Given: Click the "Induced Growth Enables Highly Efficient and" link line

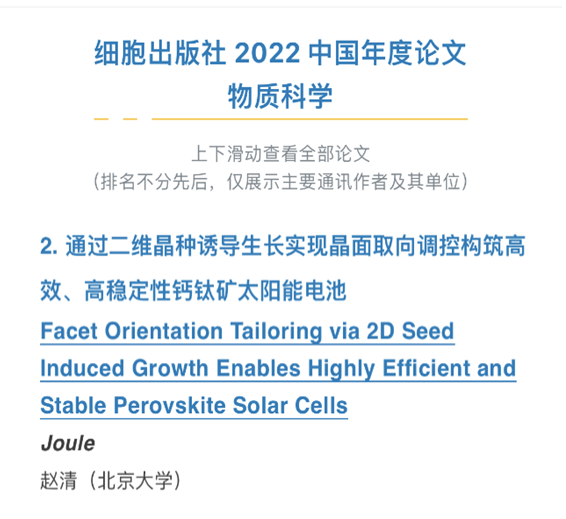Looking at the screenshot, I should pyautogui.click(x=278, y=368).
